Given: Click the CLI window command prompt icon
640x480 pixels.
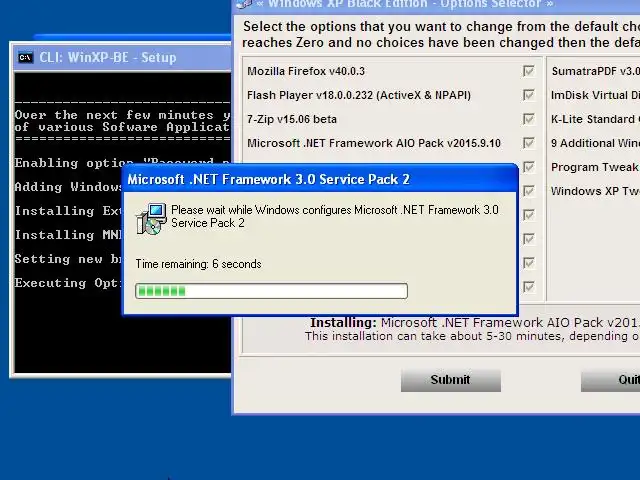Looking at the screenshot, I should point(25,58).
